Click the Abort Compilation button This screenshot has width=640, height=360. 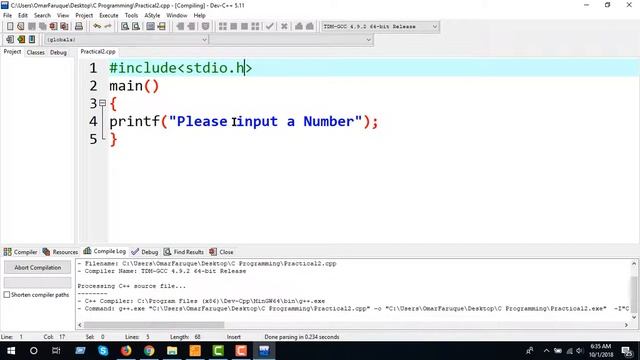coord(38,267)
